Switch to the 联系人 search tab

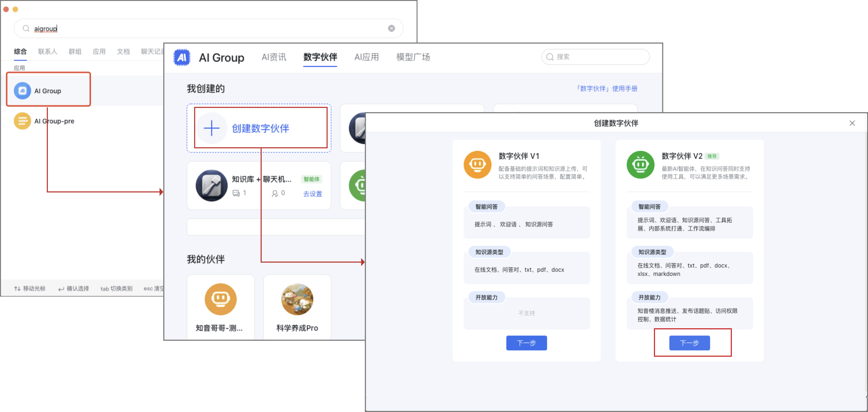tap(47, 52)
